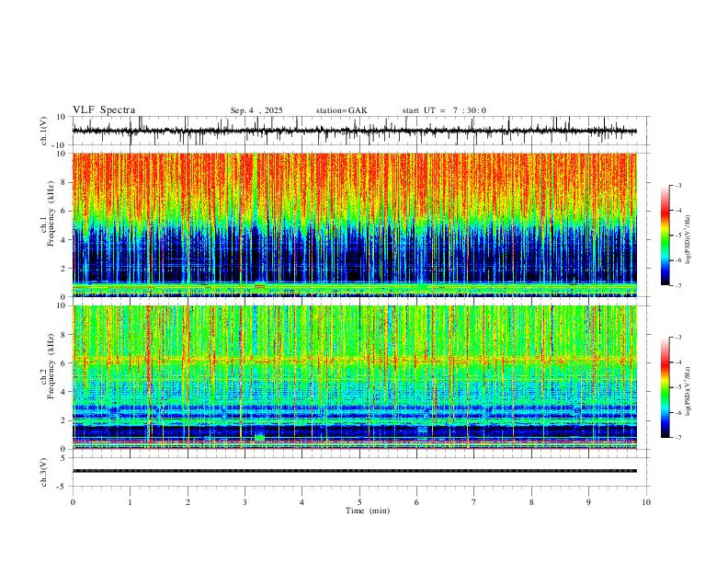The image size is (728, 563).
Task: Click the 'station=GAK' label
Action: 341,110
